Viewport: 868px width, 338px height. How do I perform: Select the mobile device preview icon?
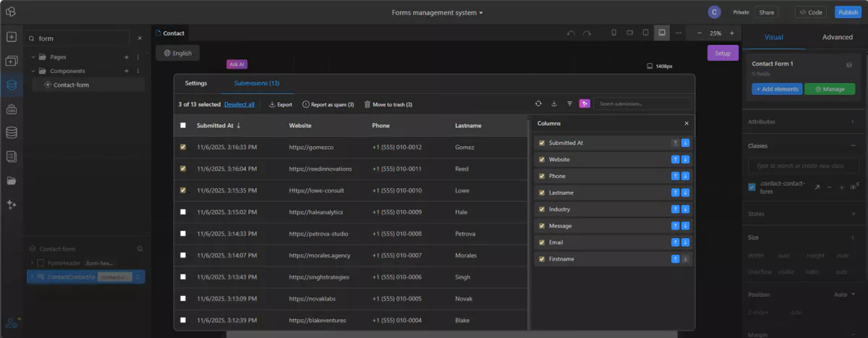[x=614, y=33]
